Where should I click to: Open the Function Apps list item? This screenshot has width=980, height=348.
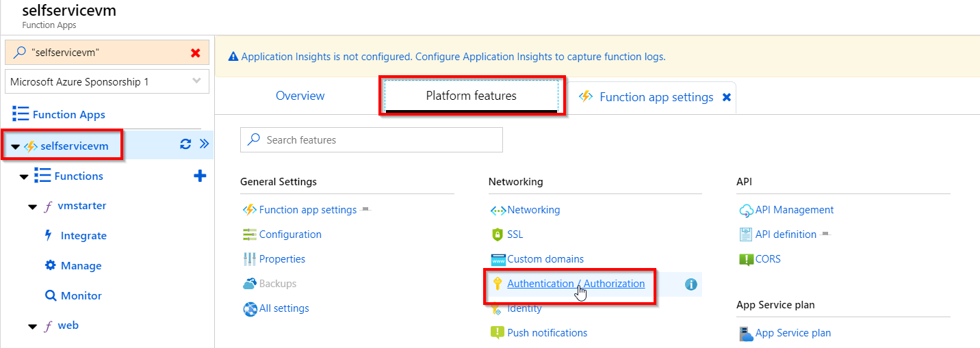pyautogui.click(x=69, y=115)
